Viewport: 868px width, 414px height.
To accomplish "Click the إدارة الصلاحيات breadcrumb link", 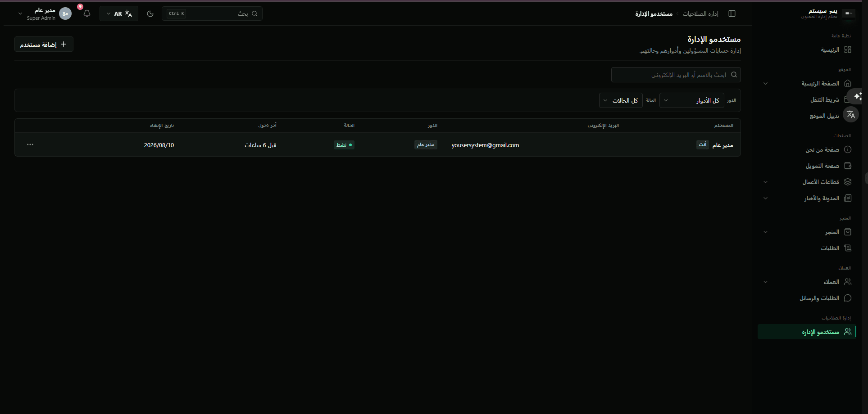I will (x=700, y=14).
